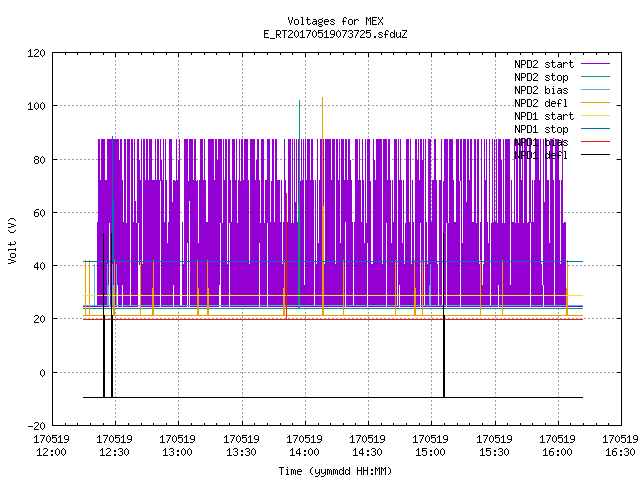Click the 'NPD1 bias' legend label

click(x=541, y=142)
